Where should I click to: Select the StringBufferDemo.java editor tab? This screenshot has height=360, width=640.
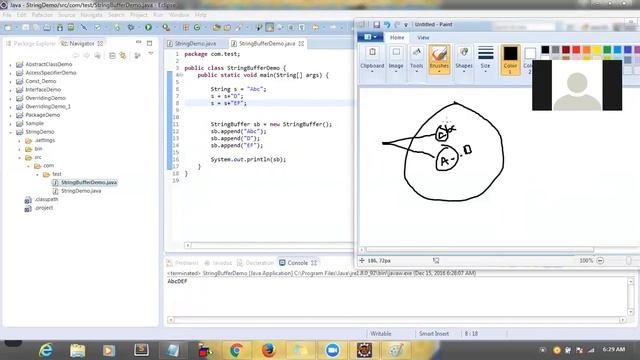point(267,43)
